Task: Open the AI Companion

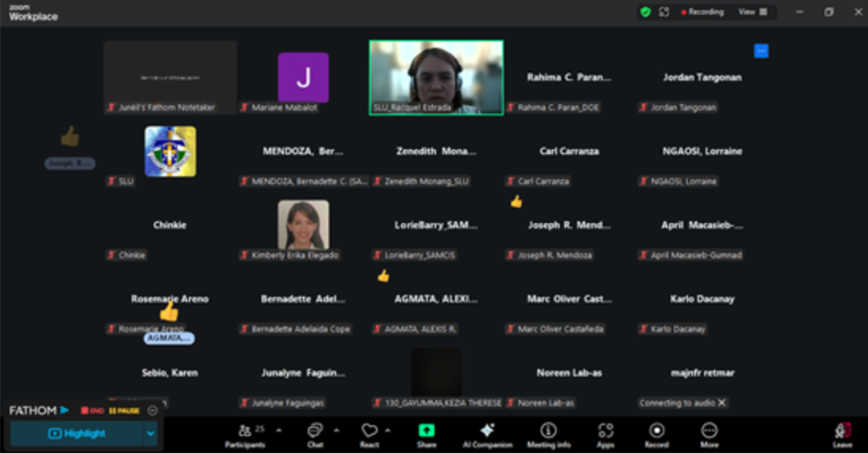Action: click(487, 433)
